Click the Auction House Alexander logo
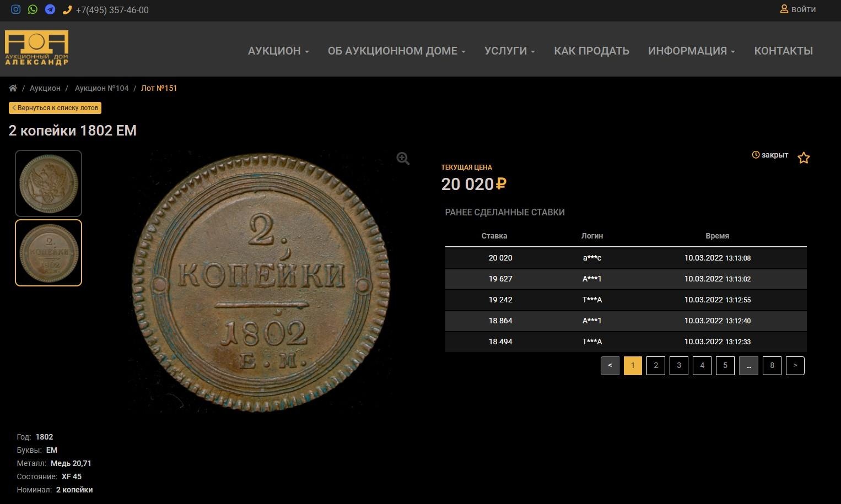Screen dimensions: 841x504 (37, 48)
